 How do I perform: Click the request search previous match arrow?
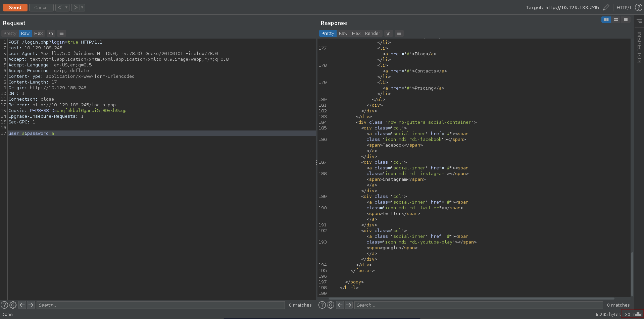coord(22,305)
